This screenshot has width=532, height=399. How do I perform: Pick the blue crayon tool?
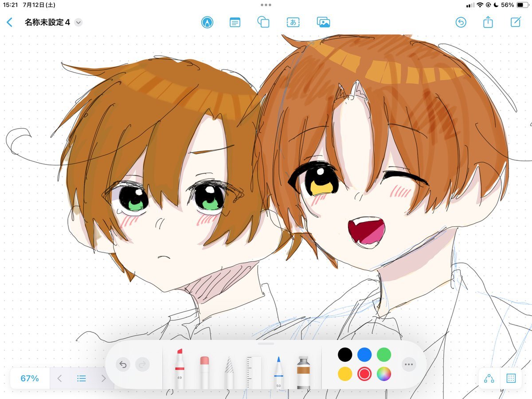[x=279, y=372]
